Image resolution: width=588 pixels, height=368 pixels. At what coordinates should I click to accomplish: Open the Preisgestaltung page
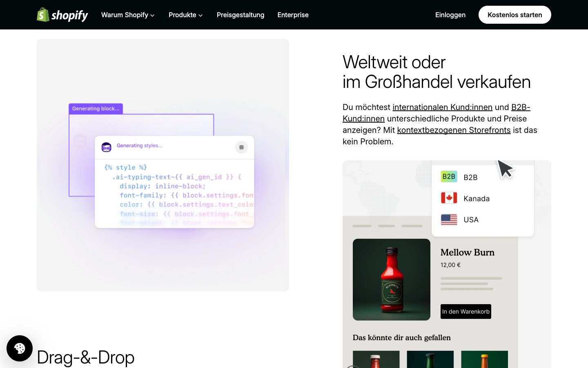(x=241, y=15)
